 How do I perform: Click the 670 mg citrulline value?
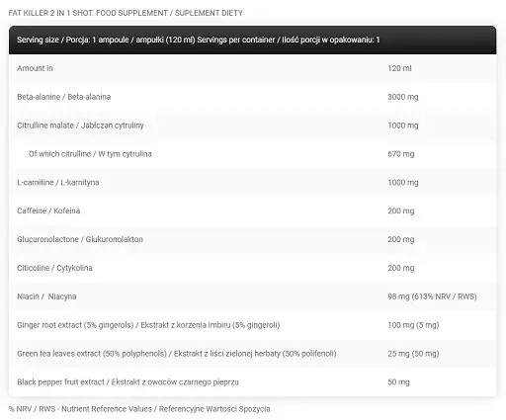(x=401, y=154)
